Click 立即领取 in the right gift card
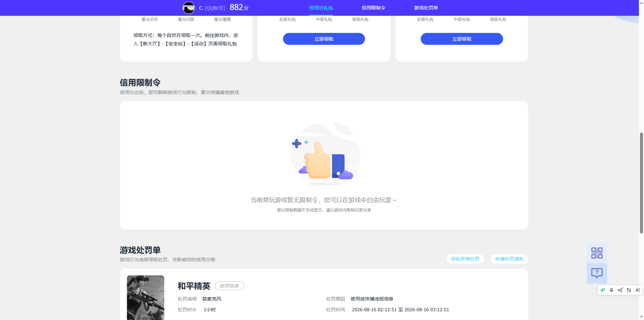Image resolution: width=644 pixels, height=320 pixels. (x=462, y=39)
